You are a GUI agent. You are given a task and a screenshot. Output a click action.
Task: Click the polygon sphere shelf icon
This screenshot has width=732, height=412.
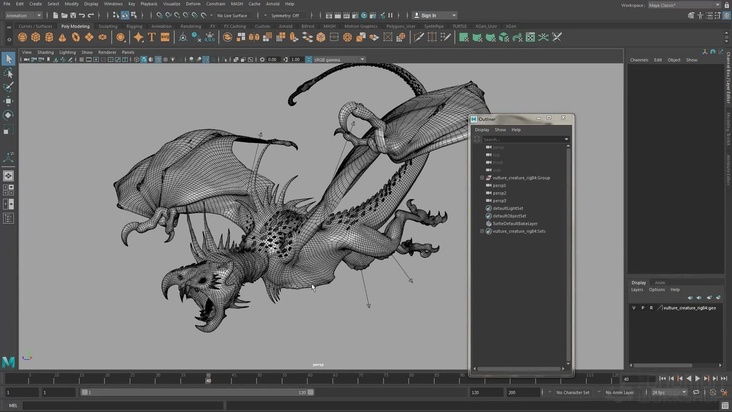click(x=22, y=37)
